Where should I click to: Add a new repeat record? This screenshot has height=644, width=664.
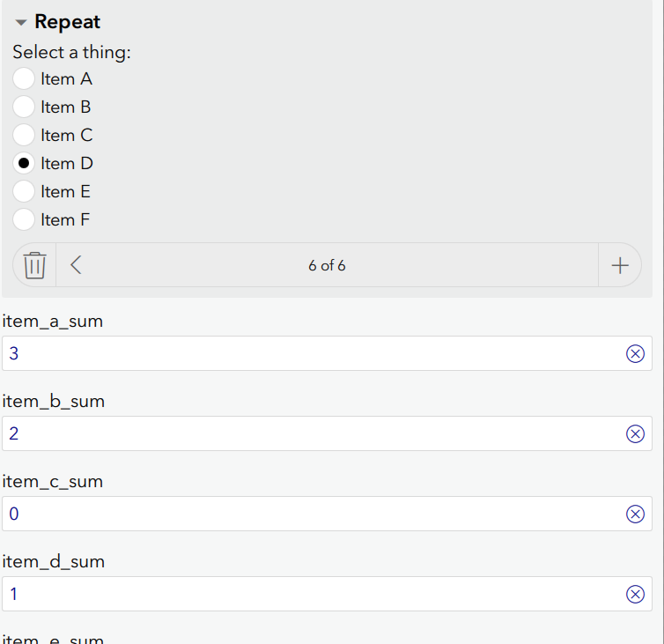click(x=620, y=265)
